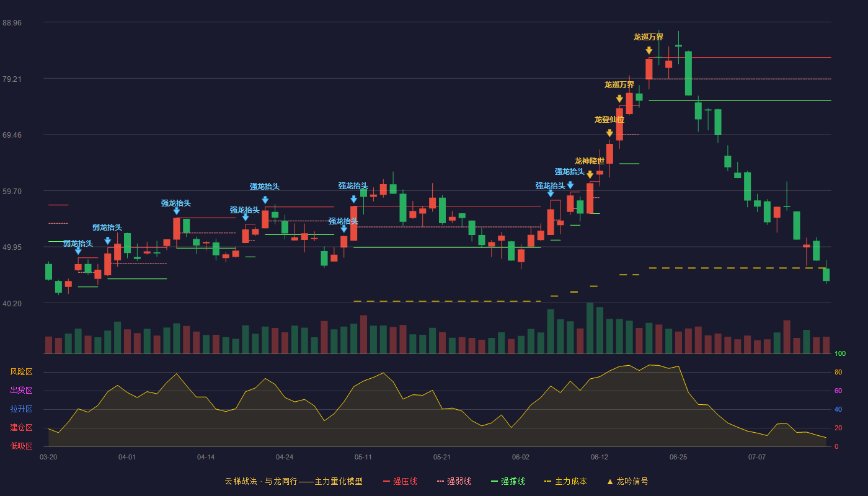The height and width of the screenshot is (496, 868).
Task: Click the 40.20 price axis label
Action: point(12,304)
